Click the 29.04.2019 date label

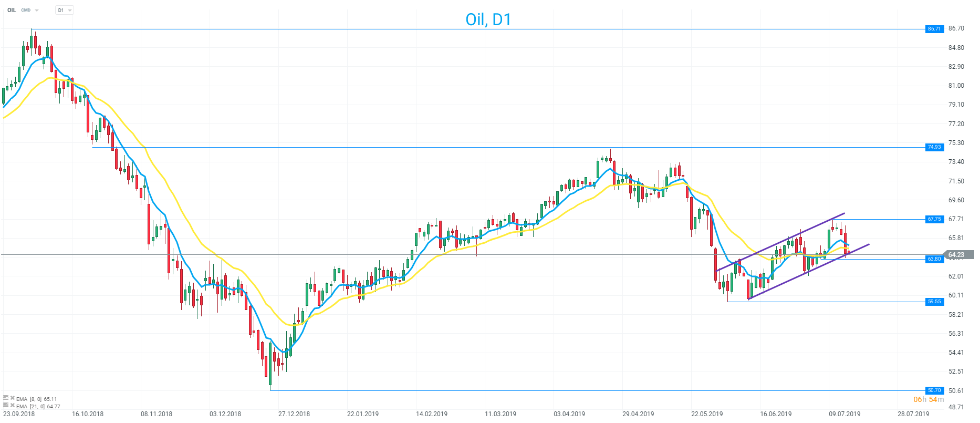[x=638, y=414]
